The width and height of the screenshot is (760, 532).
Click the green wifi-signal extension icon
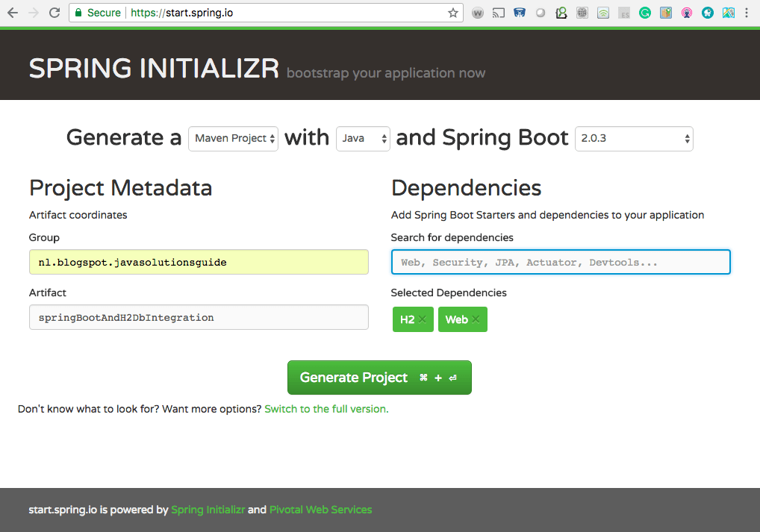[603, 13]
